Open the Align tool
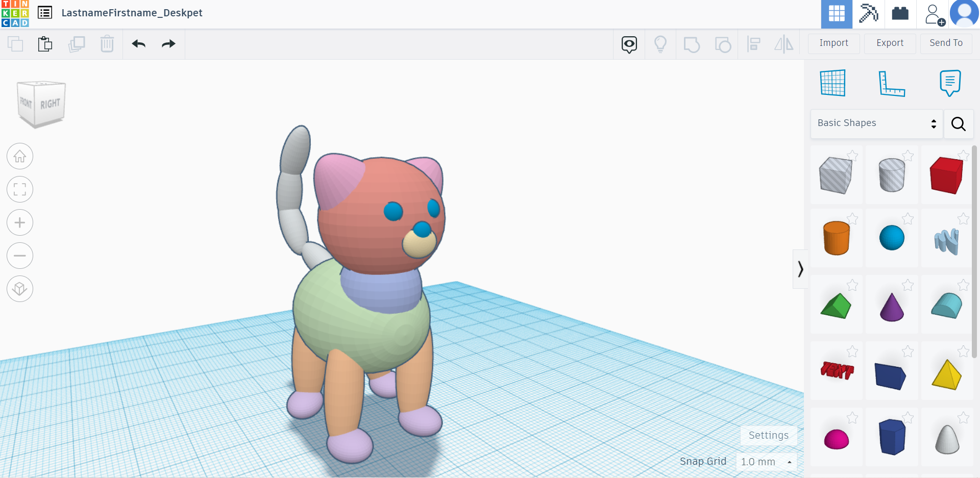Viewport: 980px width, 478px height. (754, 44)
